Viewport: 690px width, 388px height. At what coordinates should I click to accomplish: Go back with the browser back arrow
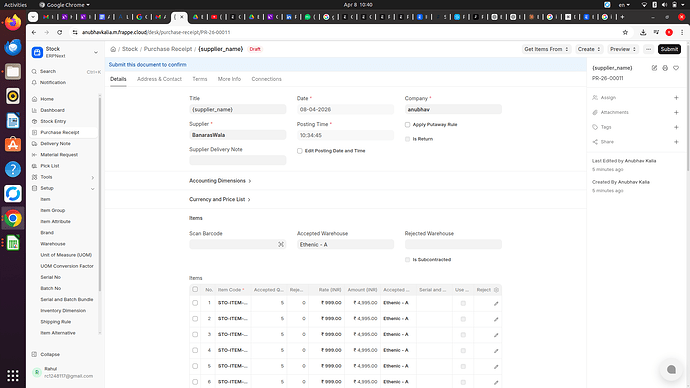tap(34, 32)
